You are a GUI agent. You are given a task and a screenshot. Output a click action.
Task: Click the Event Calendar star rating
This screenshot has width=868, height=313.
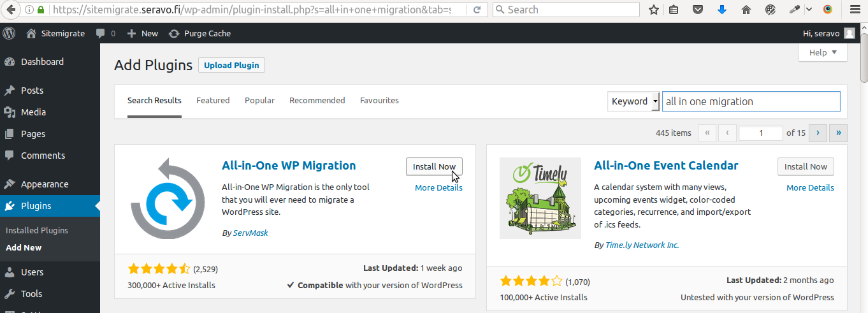532,281
